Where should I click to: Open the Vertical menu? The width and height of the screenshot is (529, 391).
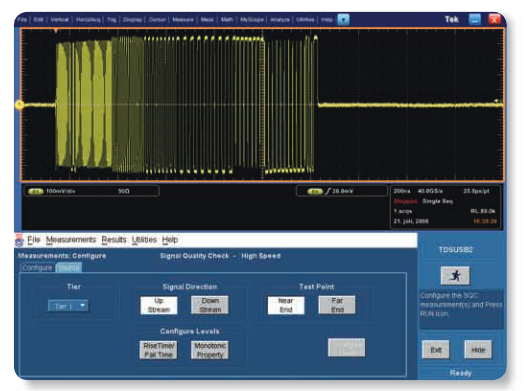(60, 20)
